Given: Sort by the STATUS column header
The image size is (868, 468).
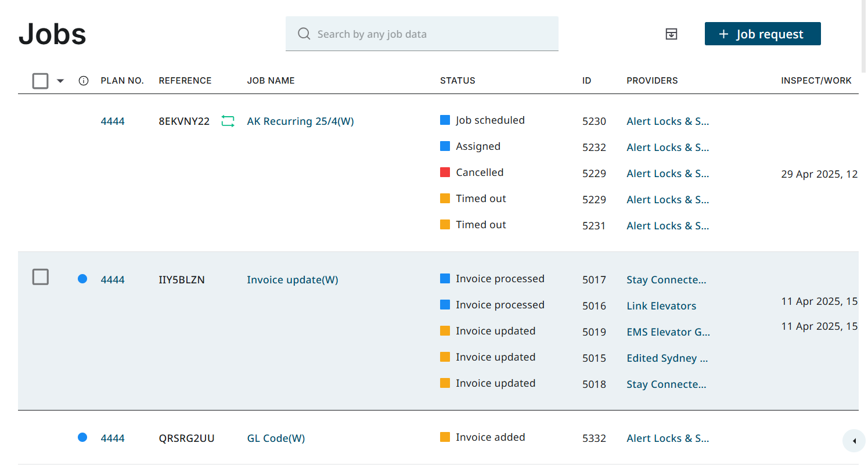Looking at the screenshot, I should 458,81.
